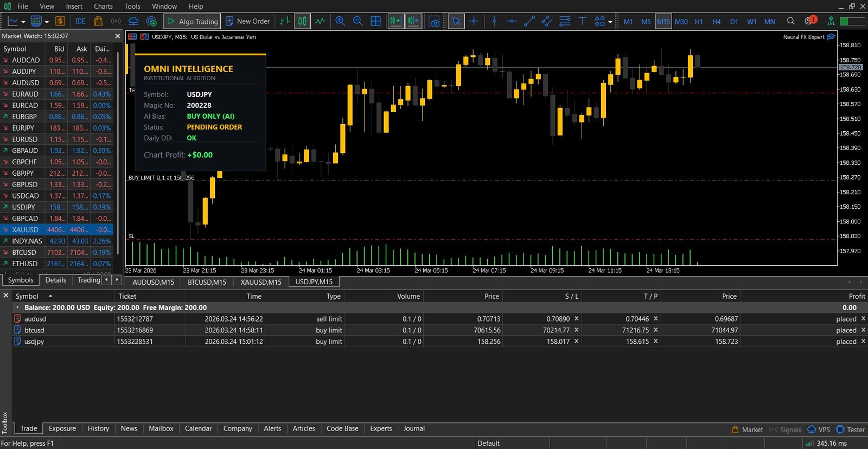Image resolution: width=868 pixels, height=449 pixels.
Task: Open the Market shopping bag icon in the toolbar
Action: click(98, 21)
